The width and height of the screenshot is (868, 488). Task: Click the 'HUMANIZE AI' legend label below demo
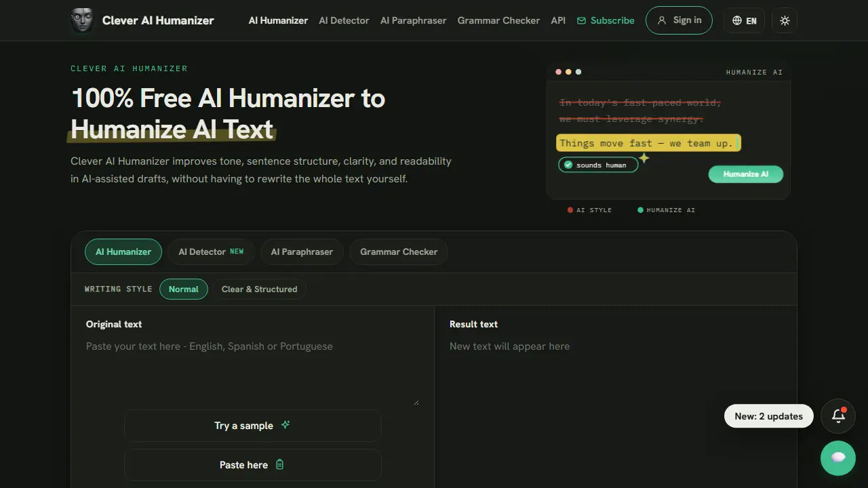pos(671,210)
